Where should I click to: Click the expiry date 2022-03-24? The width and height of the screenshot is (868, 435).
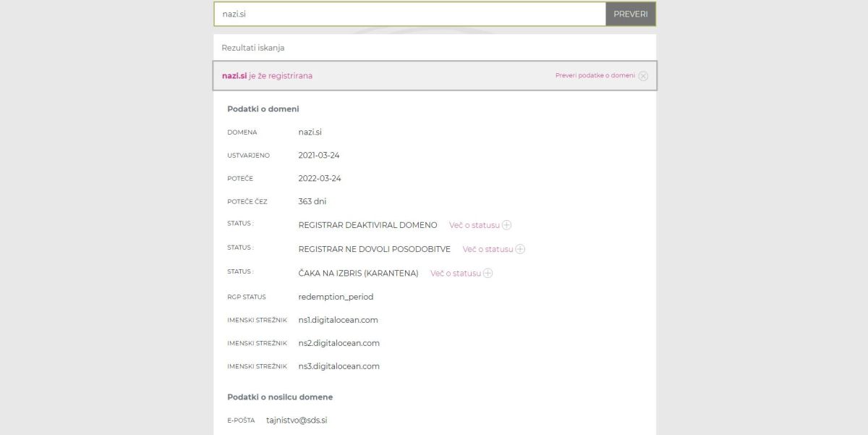point(319,178)
